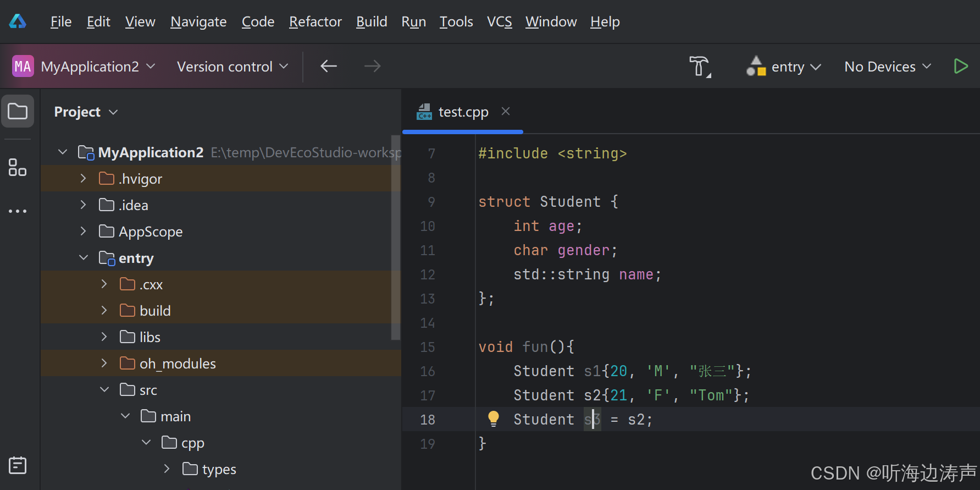Open the entry run configuration dropdown
The image size is (980, 490).
click(796, 67)
